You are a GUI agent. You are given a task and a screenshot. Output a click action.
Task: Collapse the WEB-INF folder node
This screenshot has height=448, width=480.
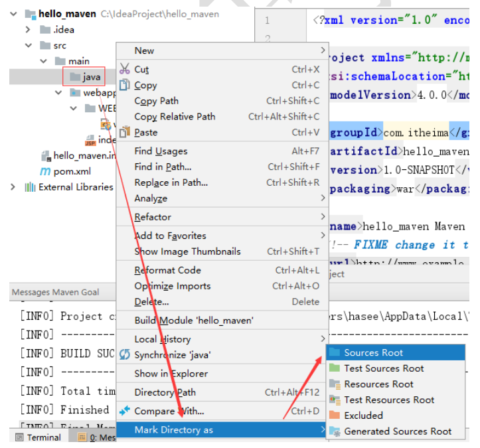(74, 108)
